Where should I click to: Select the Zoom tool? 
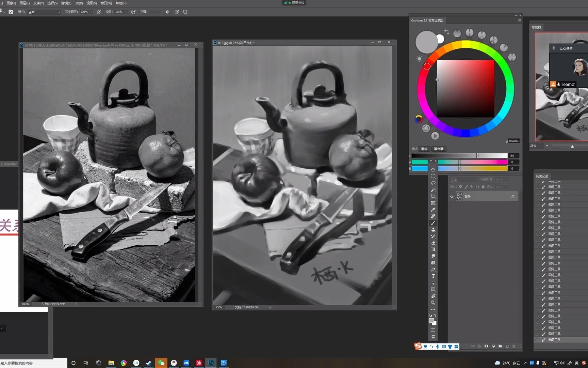click(x=433, y=303)
